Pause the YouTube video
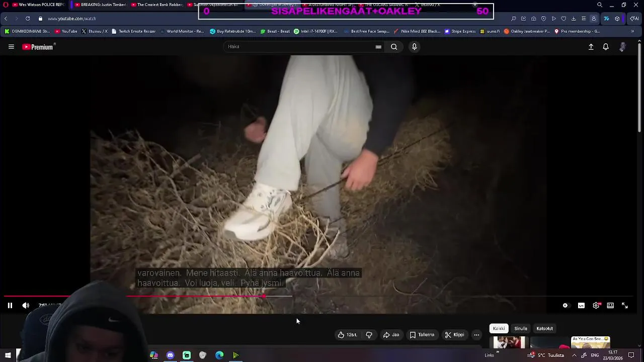This screenshot has width=644, height=362. click(x=10, y=305)
